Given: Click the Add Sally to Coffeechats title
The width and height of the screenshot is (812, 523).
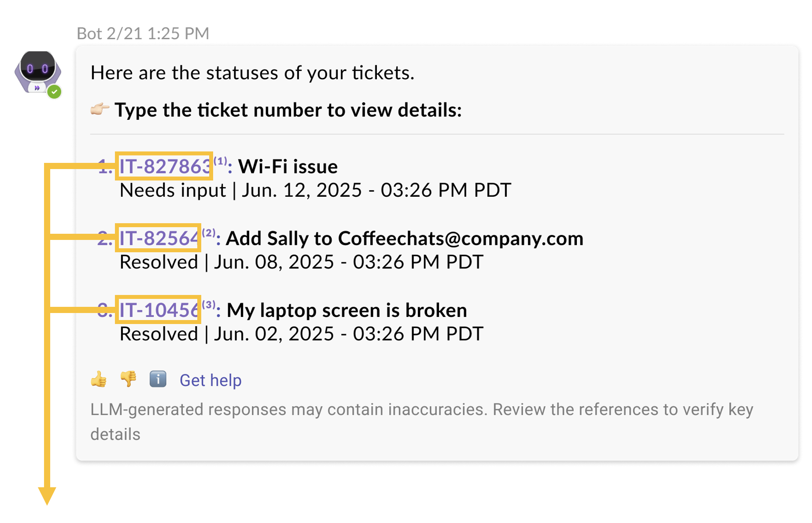Looking at the screenshot, I should (x=405, y=238).
